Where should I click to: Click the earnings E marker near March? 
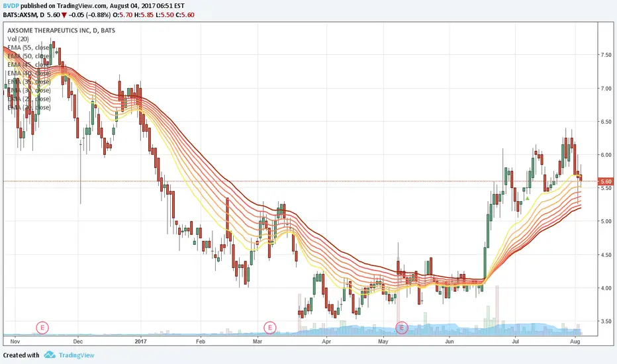coord(270,328)
